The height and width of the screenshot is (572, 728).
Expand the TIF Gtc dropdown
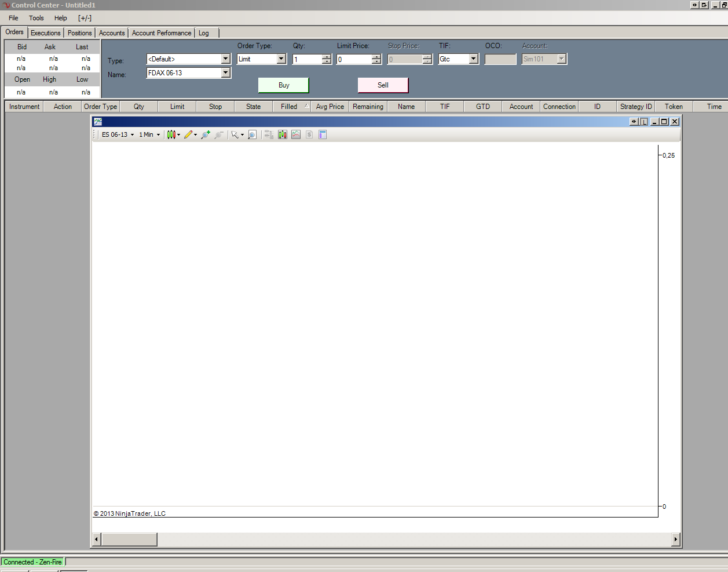[474, 59]
